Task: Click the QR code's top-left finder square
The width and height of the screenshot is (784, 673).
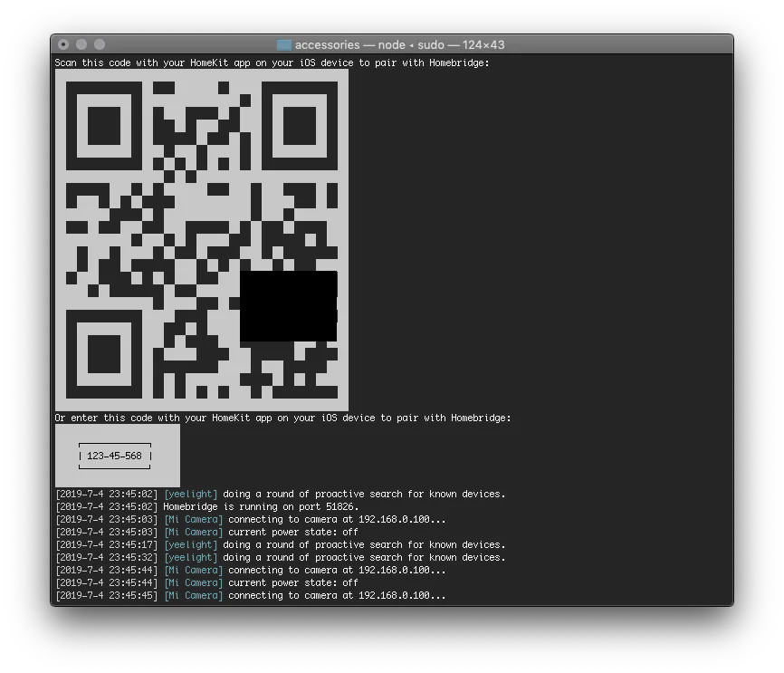Action: tap(104, 120)
